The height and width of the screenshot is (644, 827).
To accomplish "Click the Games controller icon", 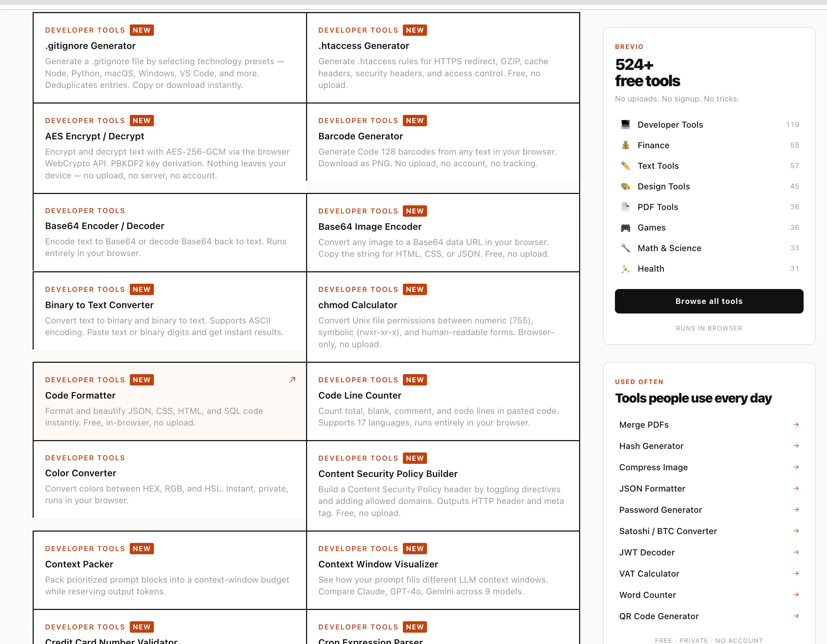I will [625, 228].
